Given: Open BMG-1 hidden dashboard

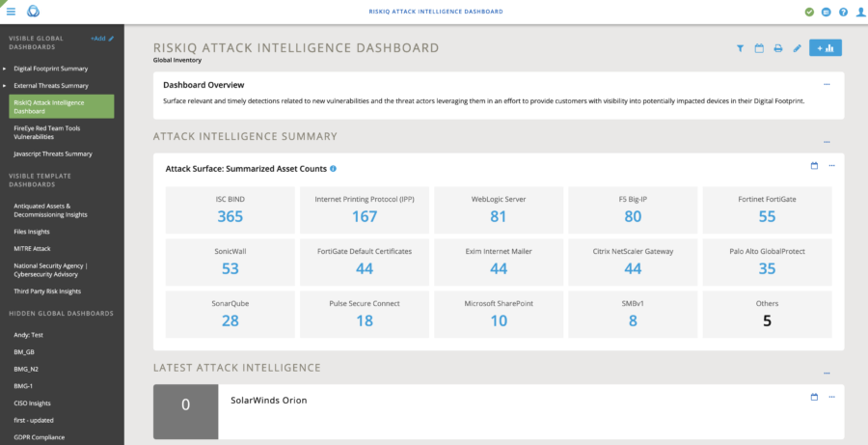Looking at the screenshot, I should coord(23,386).
